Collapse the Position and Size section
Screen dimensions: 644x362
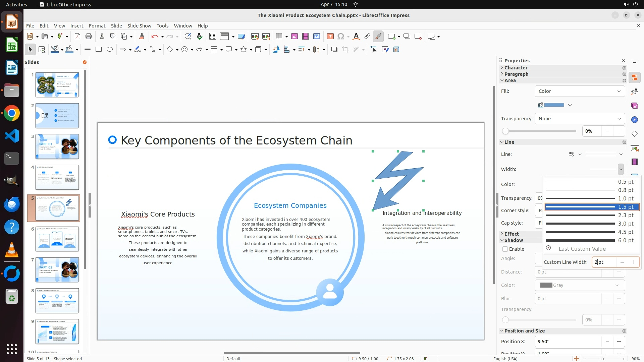click(x=524, y=331)
